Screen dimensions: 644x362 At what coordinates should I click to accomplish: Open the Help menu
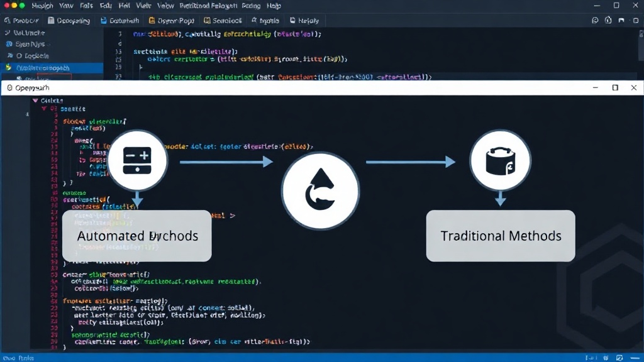point(274,6)
